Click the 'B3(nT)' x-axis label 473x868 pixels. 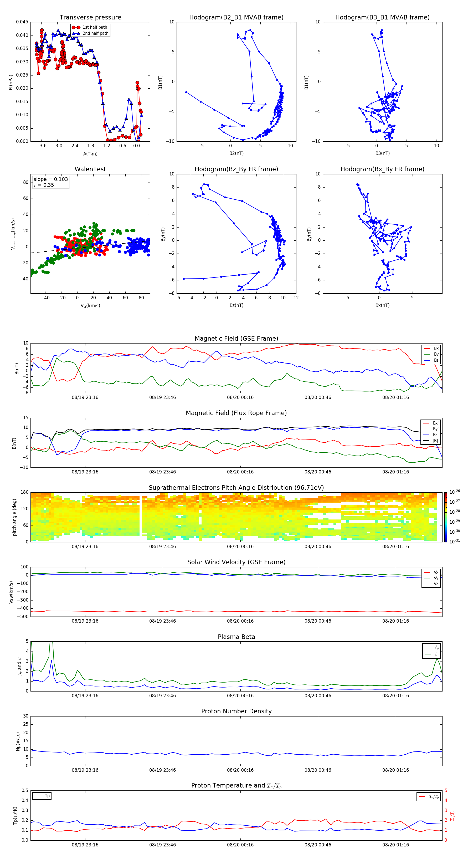382,153
